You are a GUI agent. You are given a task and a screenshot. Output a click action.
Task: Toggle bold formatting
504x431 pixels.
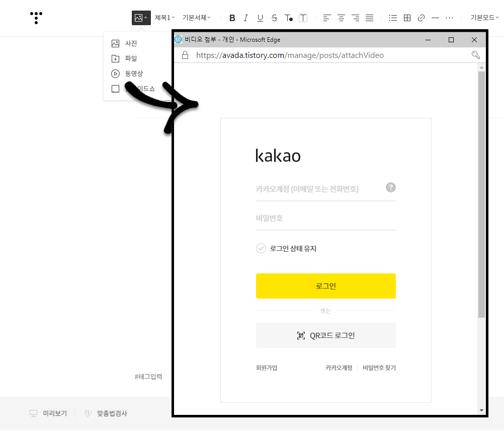coord(232,18)
